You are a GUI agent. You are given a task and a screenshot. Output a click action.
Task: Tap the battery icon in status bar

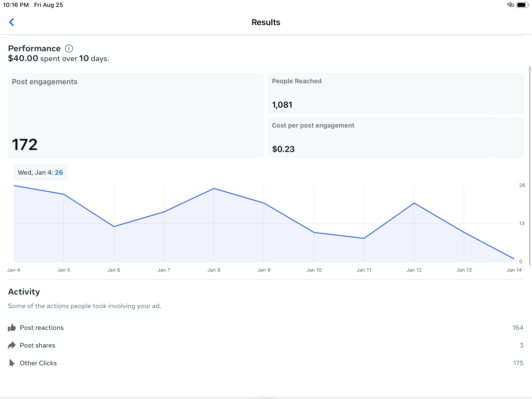[523, 5]
